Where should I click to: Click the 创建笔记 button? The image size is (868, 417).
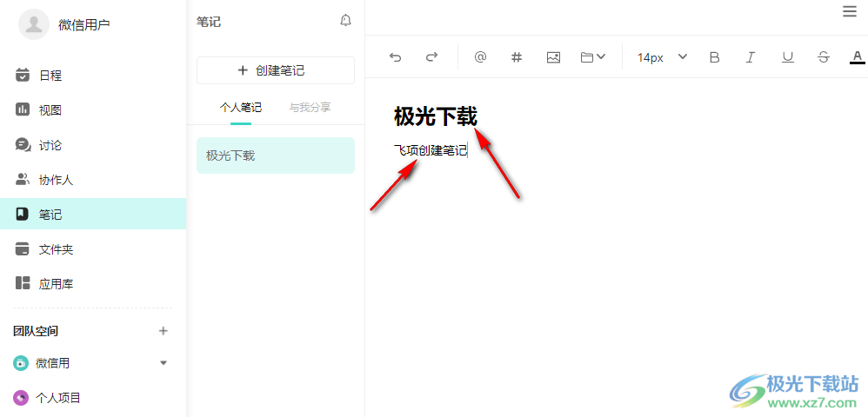(x=275, y=70)
